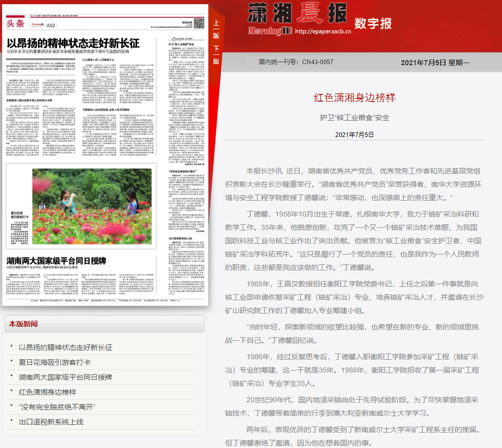Image resolution: width=502 pixels, height=448 pixels.
Task: Open news item 夏日花海吸引游客打卡
Action: pos(55,362)
